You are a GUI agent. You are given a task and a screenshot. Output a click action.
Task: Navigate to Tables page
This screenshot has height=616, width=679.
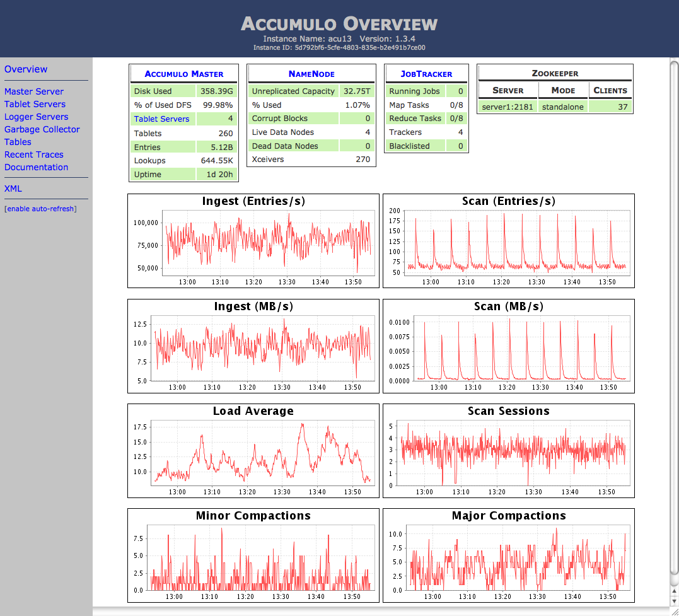(18, 142)
